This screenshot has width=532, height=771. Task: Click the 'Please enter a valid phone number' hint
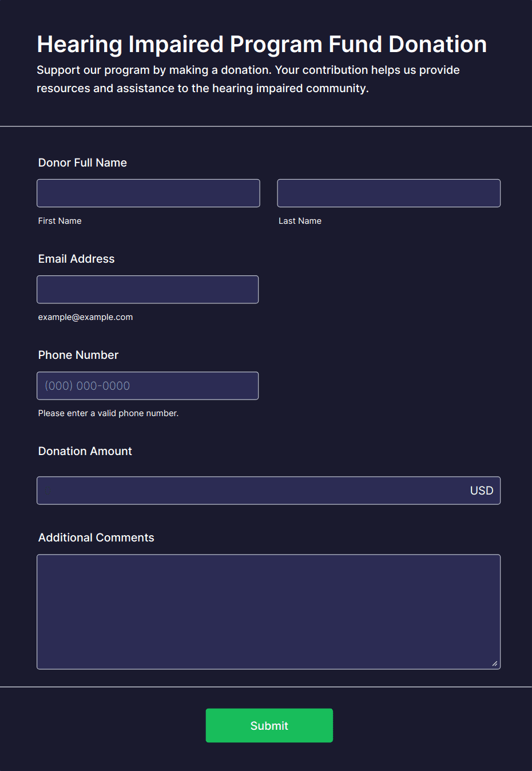pos(108,413)
